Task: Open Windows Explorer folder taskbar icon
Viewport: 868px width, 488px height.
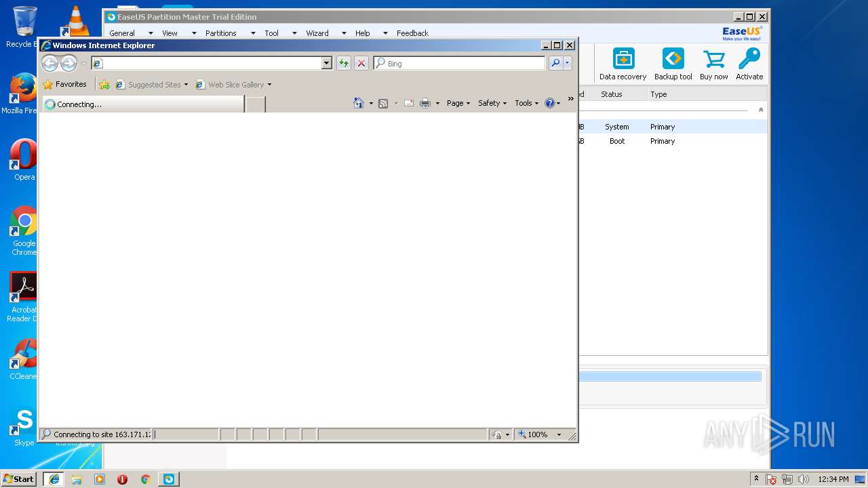Action: 77,479
